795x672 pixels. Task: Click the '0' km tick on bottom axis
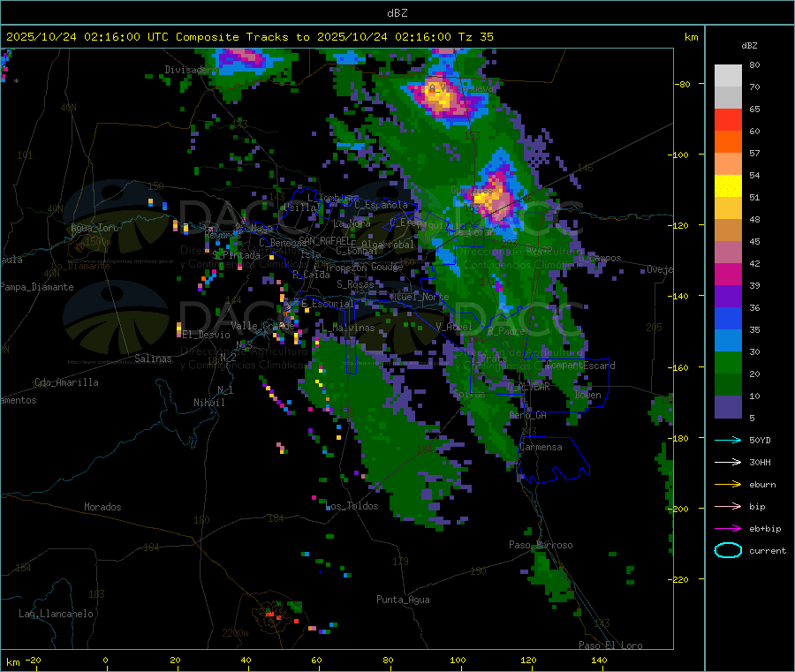pos(105,660)
